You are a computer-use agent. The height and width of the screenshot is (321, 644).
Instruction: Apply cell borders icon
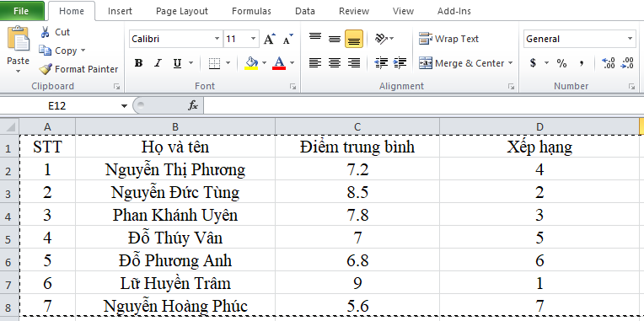[x=214, y=63]
